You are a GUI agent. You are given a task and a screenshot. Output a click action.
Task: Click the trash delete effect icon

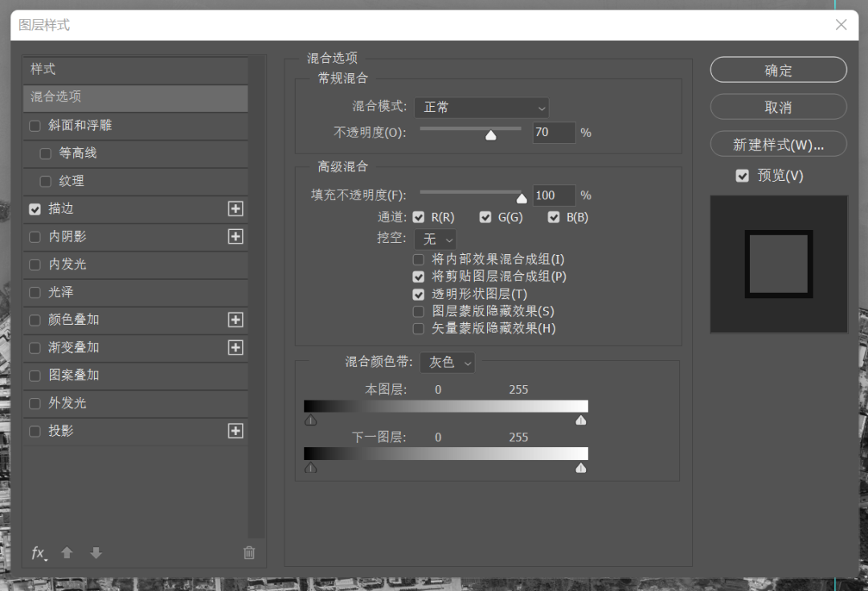click(249, 552)
